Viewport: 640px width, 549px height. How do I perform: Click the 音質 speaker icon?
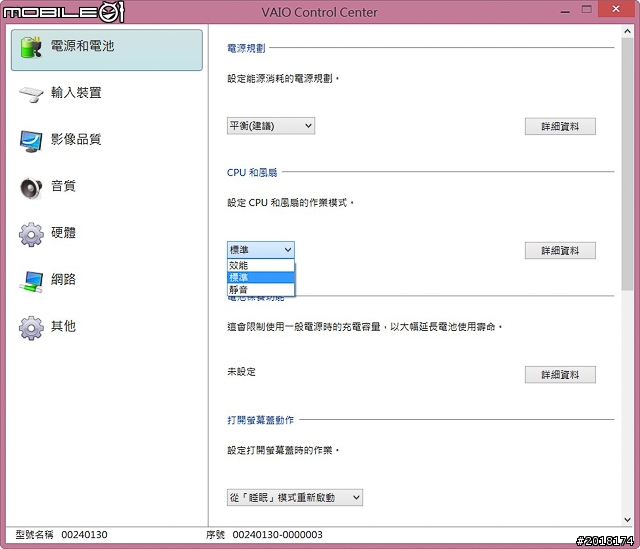coord(31,188)
